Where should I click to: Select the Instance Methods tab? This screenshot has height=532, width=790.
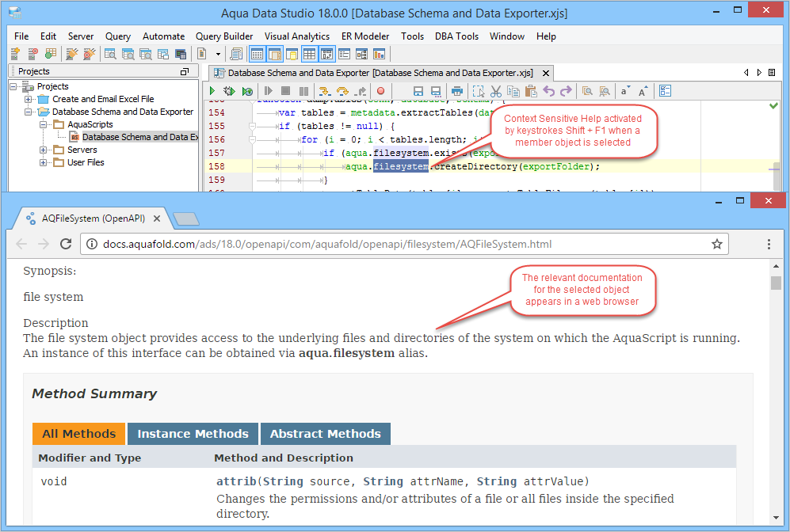pos(193,434)
